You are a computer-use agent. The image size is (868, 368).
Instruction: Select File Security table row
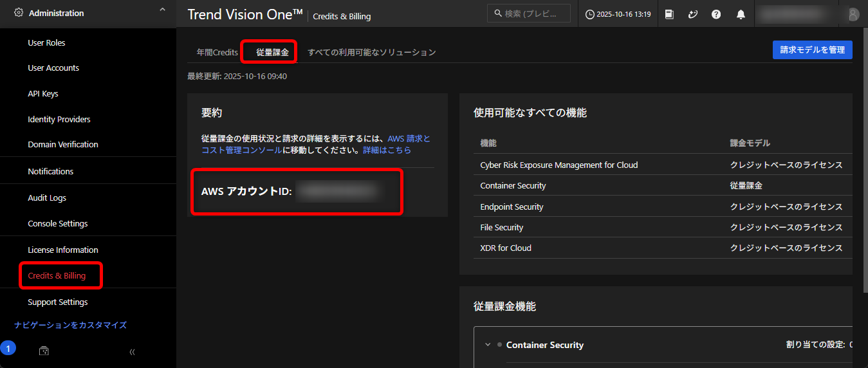pyautogui.click(x=663, y=227)
